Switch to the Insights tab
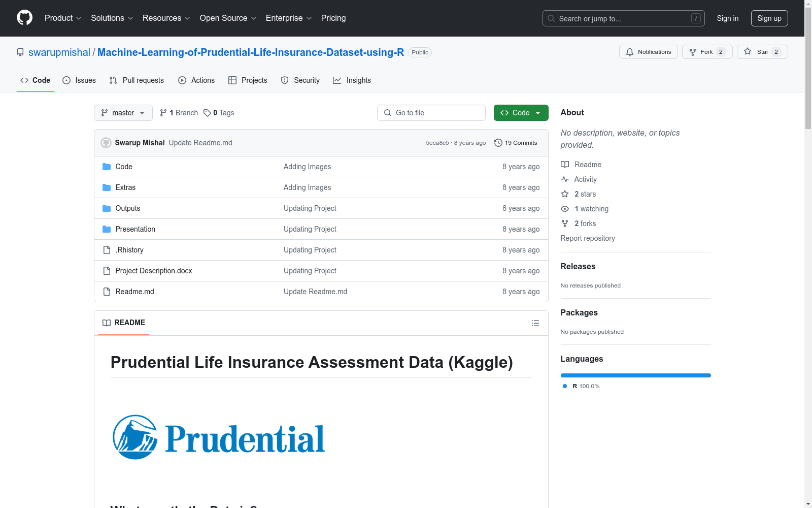812x508 pixels. click(352, 80)
